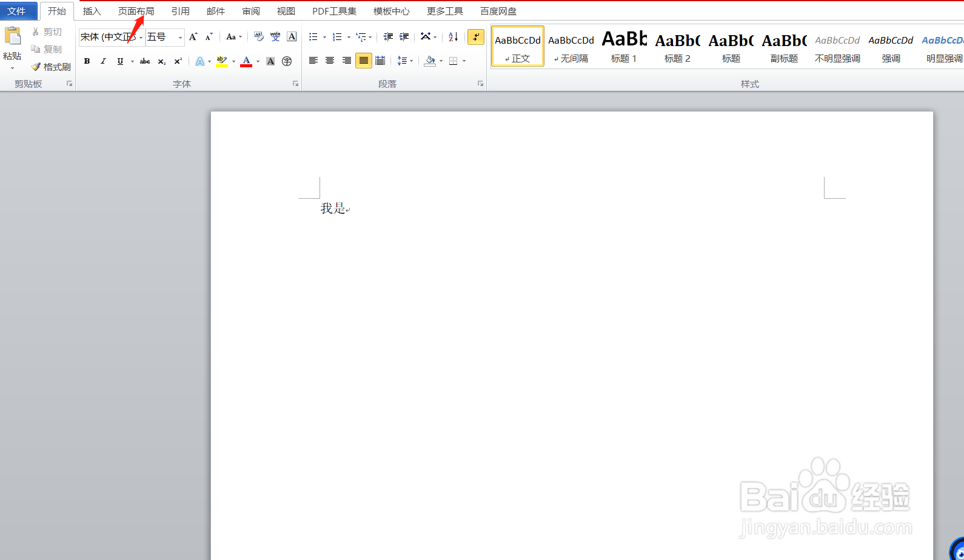The image size is (964, 560).
Task: Open the font group dialog launcher
Action: click(x=295, y=84)
